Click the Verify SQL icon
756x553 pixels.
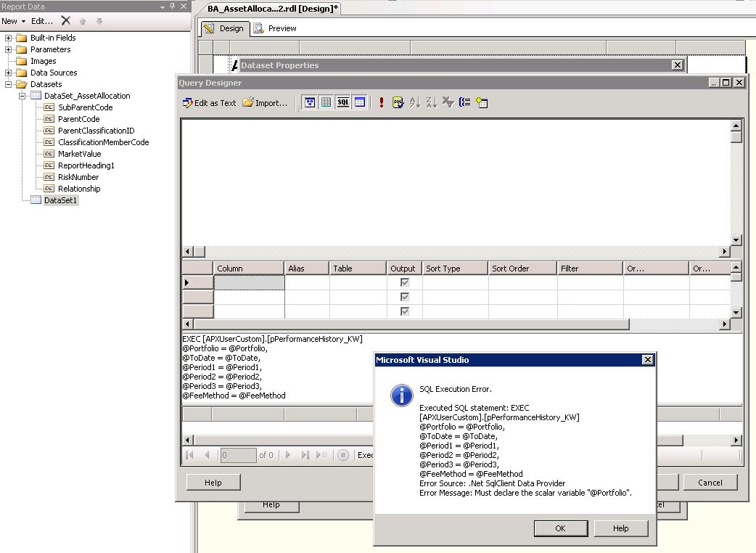pos(398,102)
